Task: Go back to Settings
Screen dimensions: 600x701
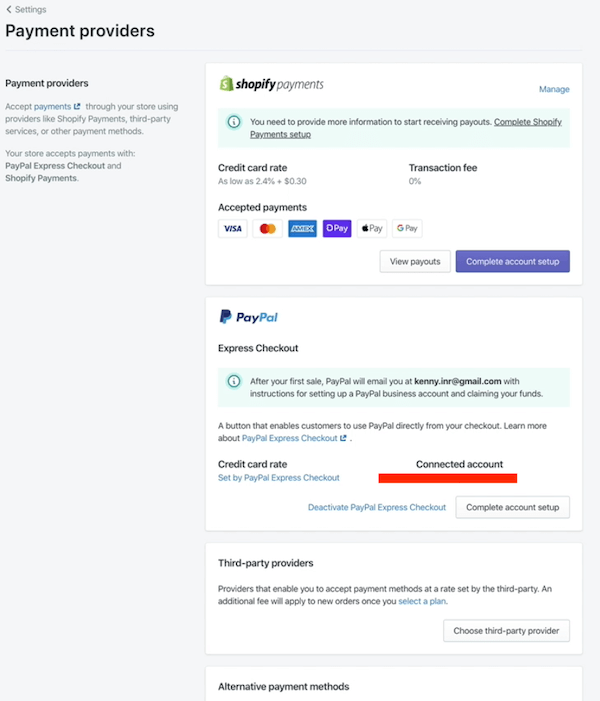Action: (x=26, y=9)
